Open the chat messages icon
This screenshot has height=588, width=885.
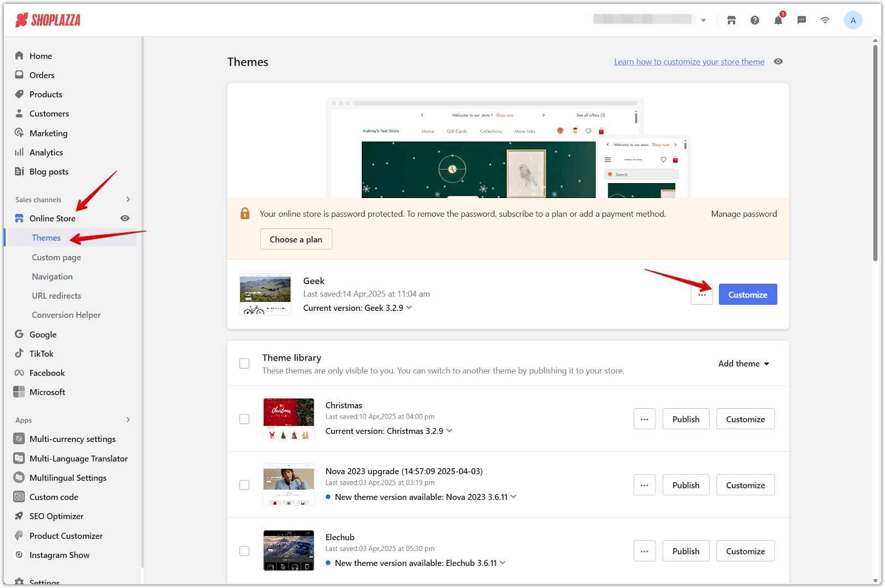click(801, 20)
